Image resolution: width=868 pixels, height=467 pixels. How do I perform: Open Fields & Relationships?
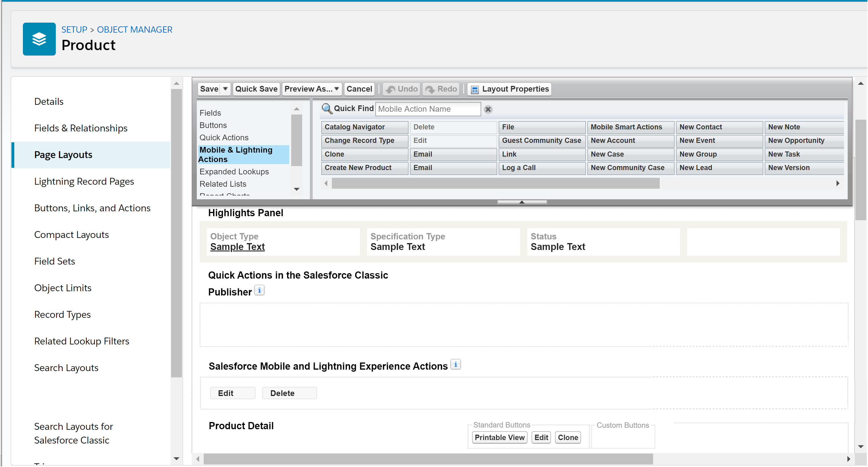pos(81,128)
